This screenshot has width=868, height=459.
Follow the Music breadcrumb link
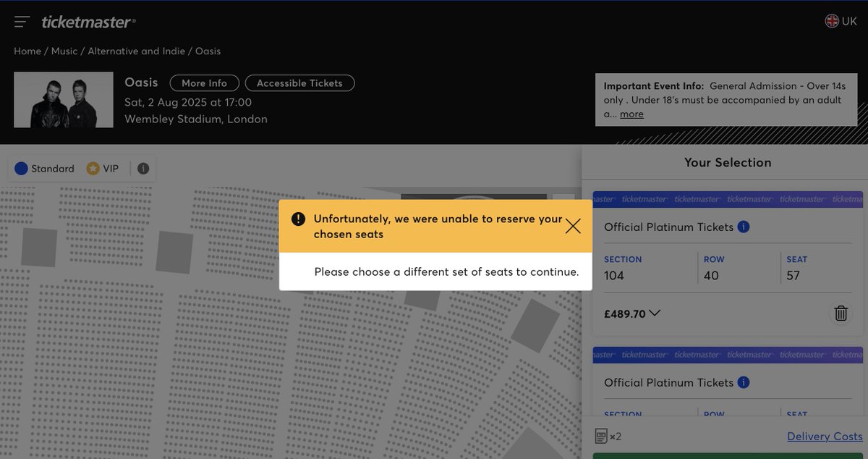64,51
